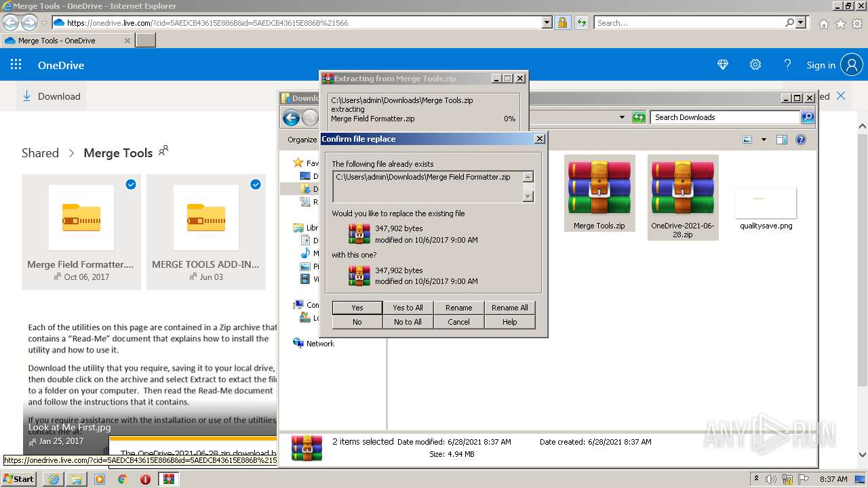Screen dimensions: 868x488
Task: Close the Confirm file replace dialog
Action: 540,139
